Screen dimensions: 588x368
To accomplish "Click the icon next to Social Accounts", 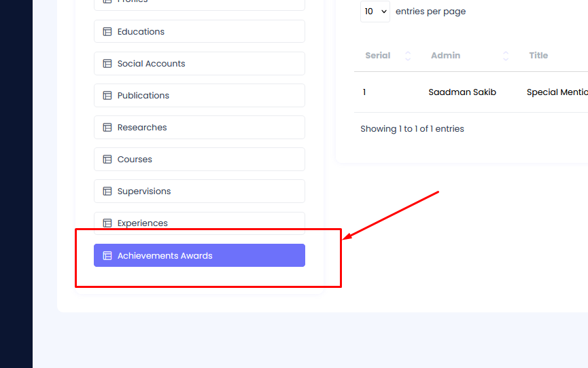I will tap(107, 64).
